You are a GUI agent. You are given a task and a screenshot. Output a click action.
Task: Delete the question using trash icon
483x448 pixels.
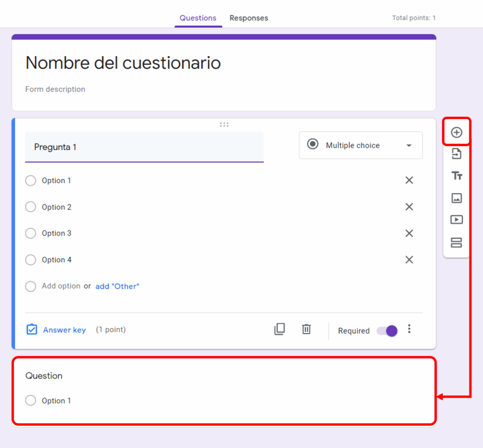(306, 329)
